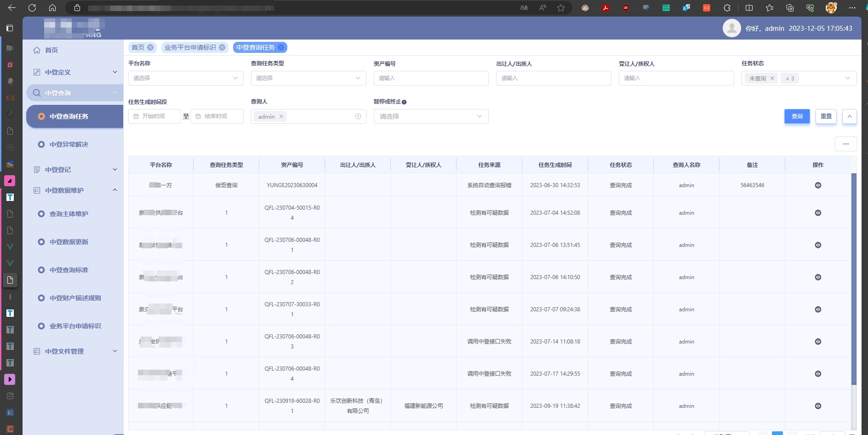Remove the 未查询 tag from 任务状态
The image size is (868, 435).
[x=772, y=79]
